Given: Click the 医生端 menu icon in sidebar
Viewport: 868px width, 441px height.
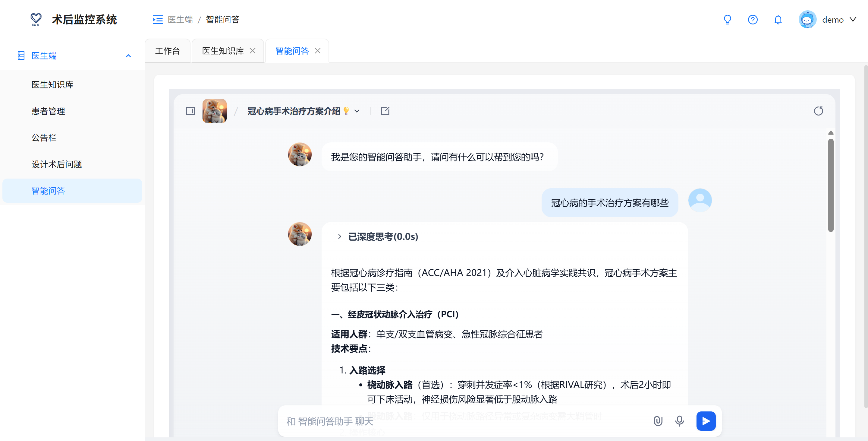Looking at the screenshot, I should [x=21, y=56].
